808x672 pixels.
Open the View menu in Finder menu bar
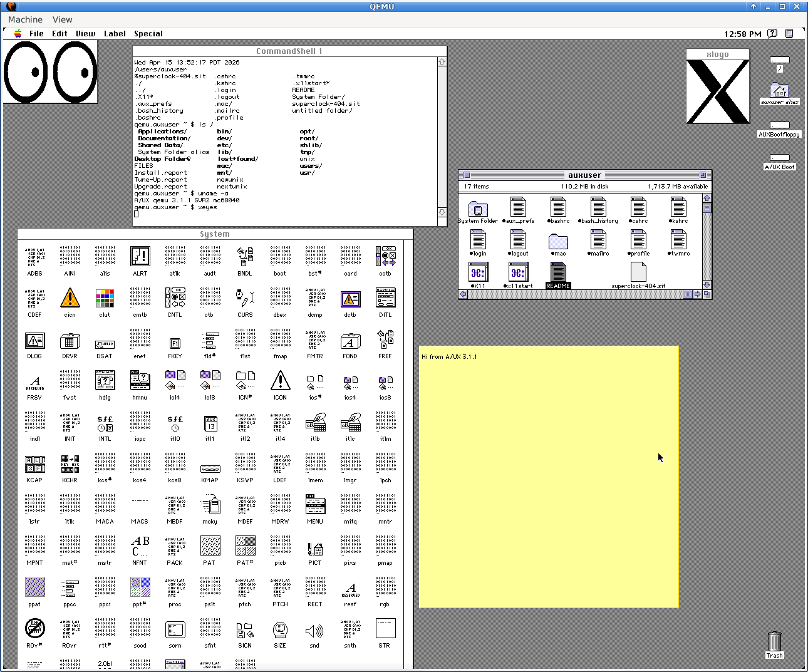click(85, 34)
